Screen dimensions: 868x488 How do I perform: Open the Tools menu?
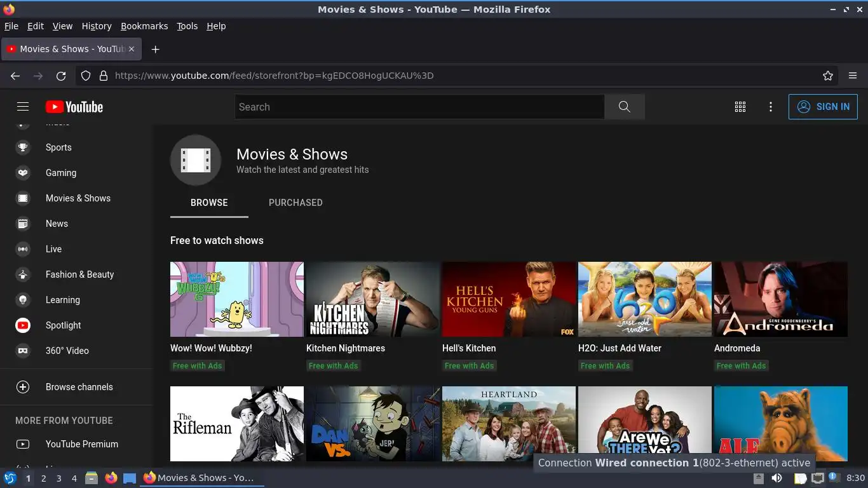click(x=187, y=26)
